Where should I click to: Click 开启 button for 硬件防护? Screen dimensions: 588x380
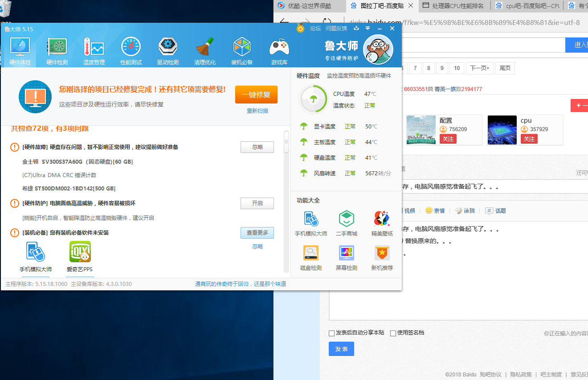(x=257, y=203)
